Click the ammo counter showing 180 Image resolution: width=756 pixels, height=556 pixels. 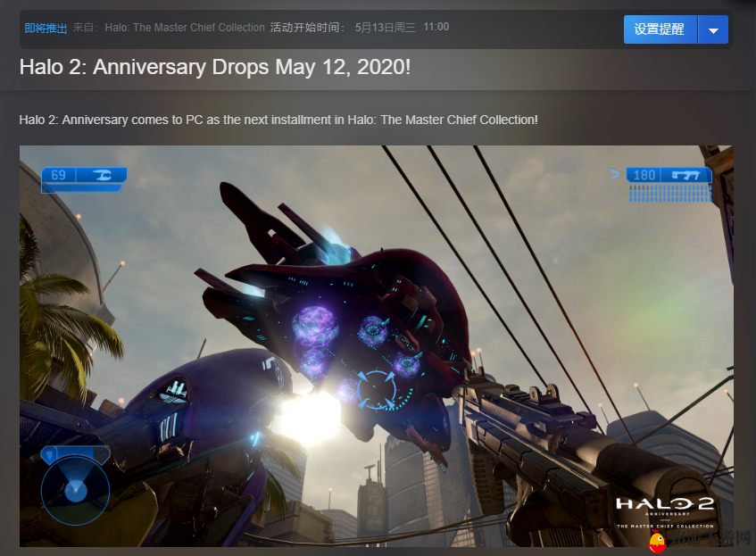(x=644, y=175)
